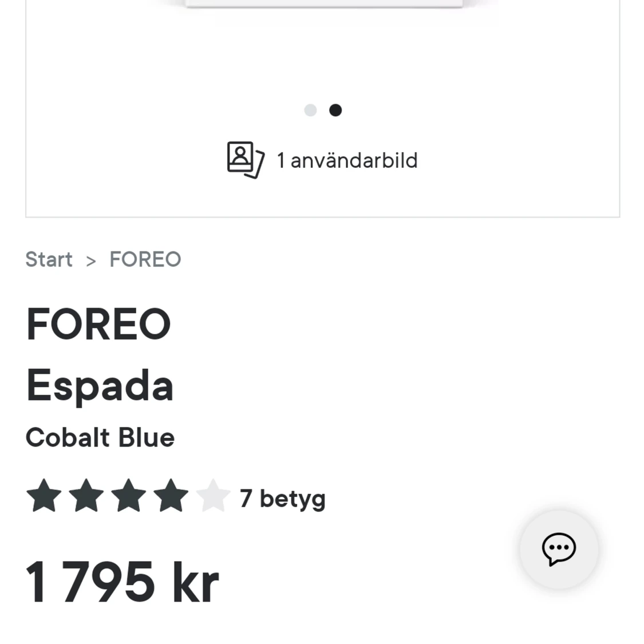Screen dimensions: 644x644
Task: Click the FOREO product brand heading
Action: pyautogui.click(x=98, y=324)
